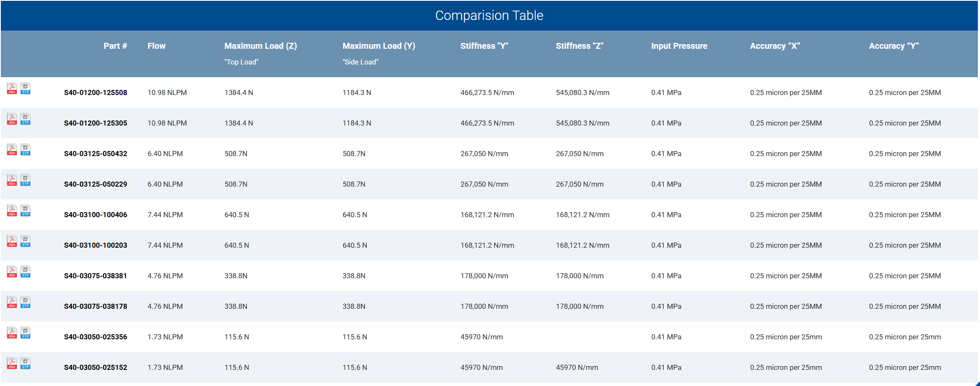Download STP file for S40-03050-025356
The width and height of the screenshot is (980, 386).
(x=25, y=333)
